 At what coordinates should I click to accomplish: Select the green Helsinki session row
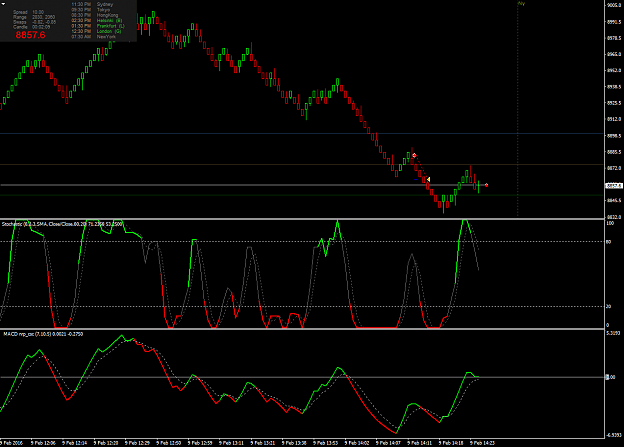click(97, 20)
